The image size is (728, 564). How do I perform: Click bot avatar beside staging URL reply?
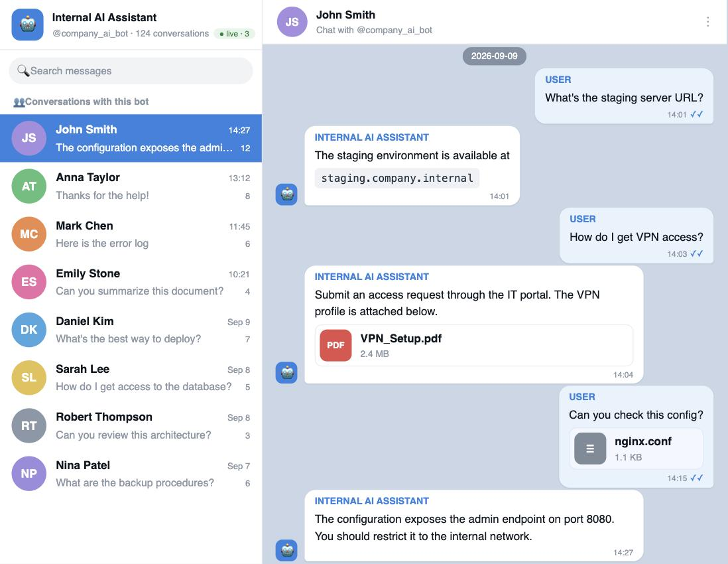coord(286,194)
